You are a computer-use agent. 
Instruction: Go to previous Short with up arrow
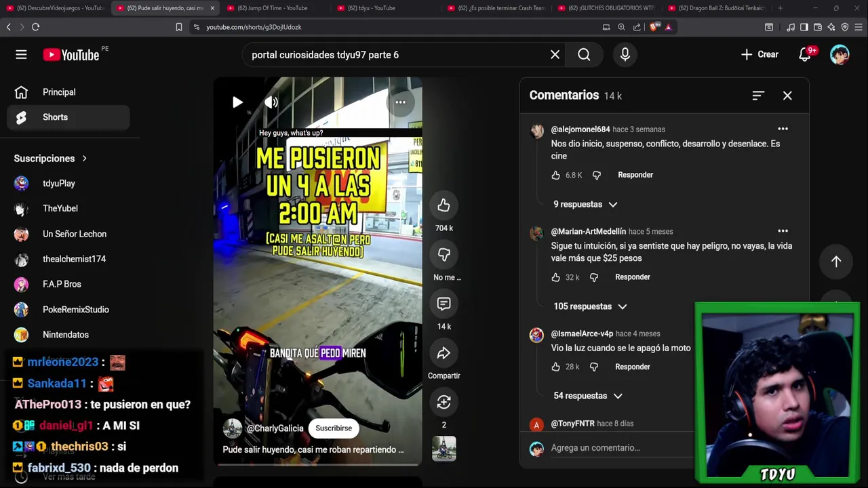tap(836, 262)
